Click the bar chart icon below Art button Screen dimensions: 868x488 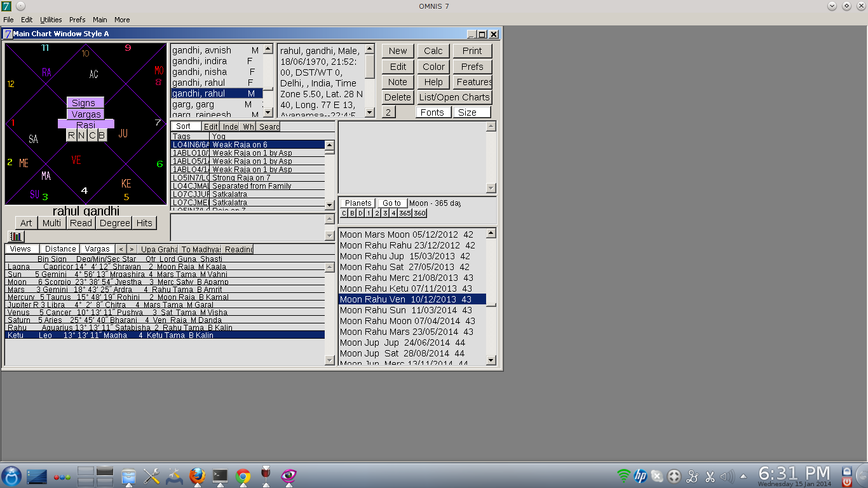pos(16,236)
